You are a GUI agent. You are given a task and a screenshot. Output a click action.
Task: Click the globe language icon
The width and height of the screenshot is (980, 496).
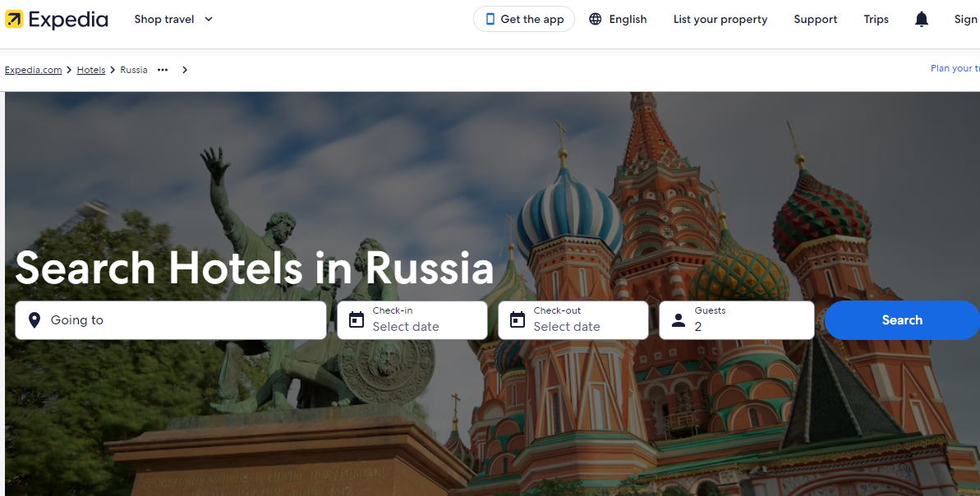(596, 20)
